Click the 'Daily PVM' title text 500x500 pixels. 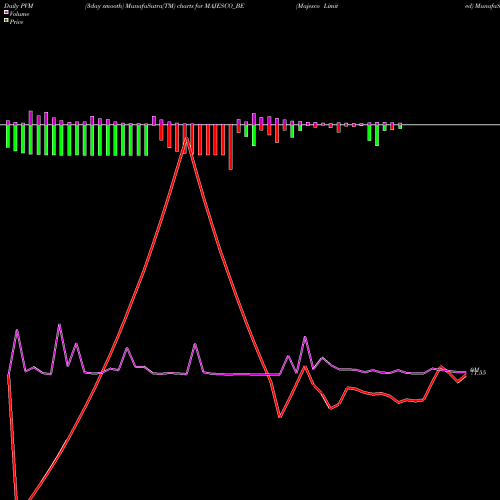click(19, 6)
